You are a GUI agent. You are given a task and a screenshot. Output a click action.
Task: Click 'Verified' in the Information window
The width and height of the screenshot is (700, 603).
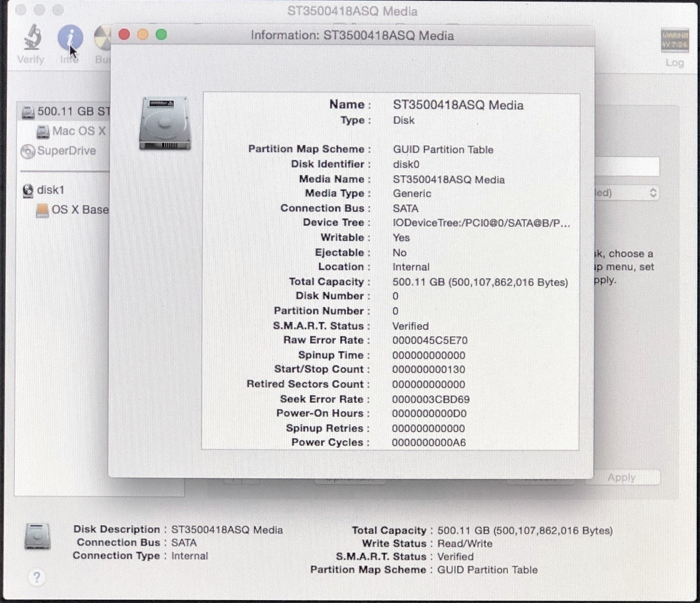pyautogui.click(x=410, y=326)
